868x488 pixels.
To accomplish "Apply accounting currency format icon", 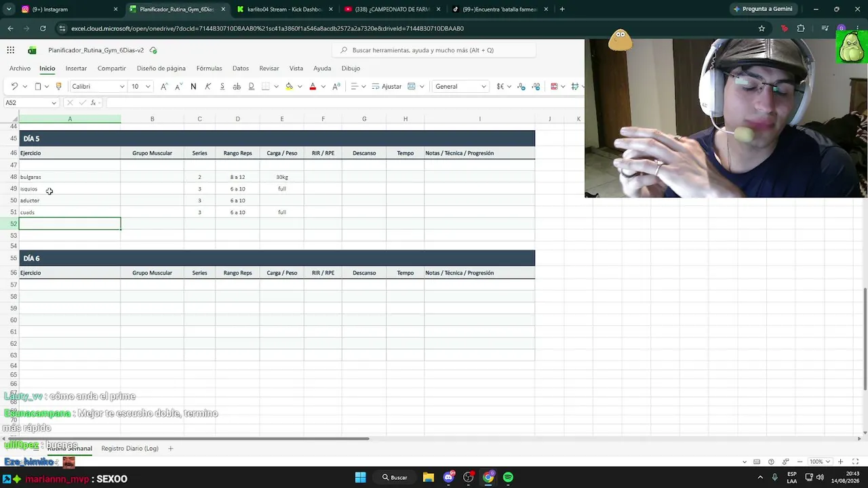I will [500, 87].
